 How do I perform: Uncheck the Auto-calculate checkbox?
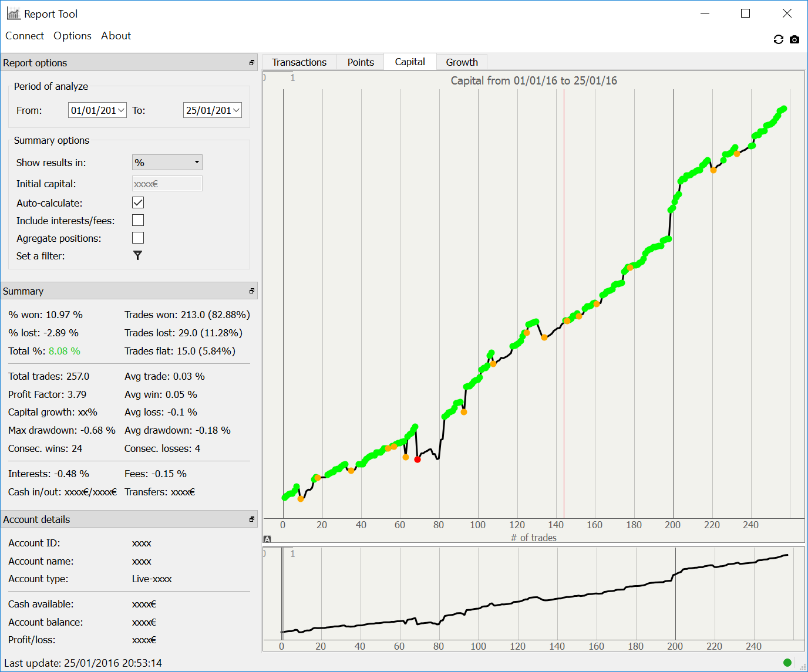(138, 202)
